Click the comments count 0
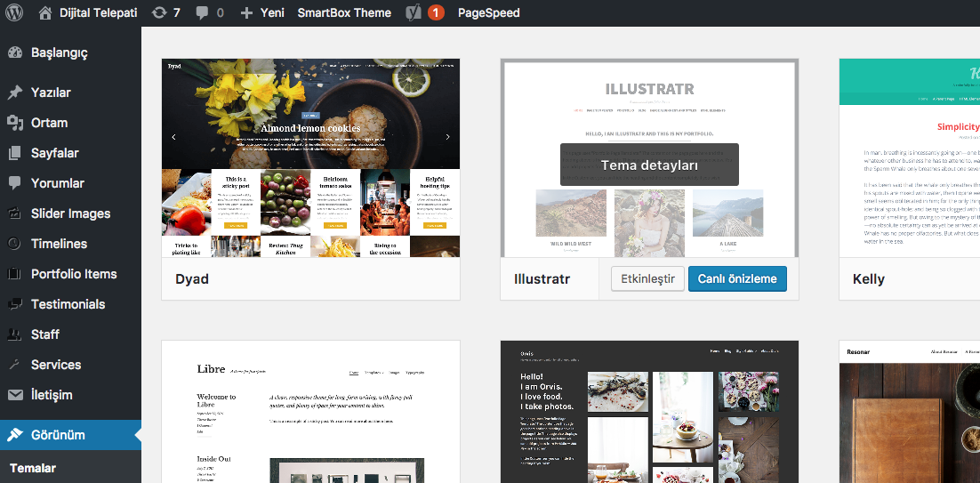 coord(220,12)
